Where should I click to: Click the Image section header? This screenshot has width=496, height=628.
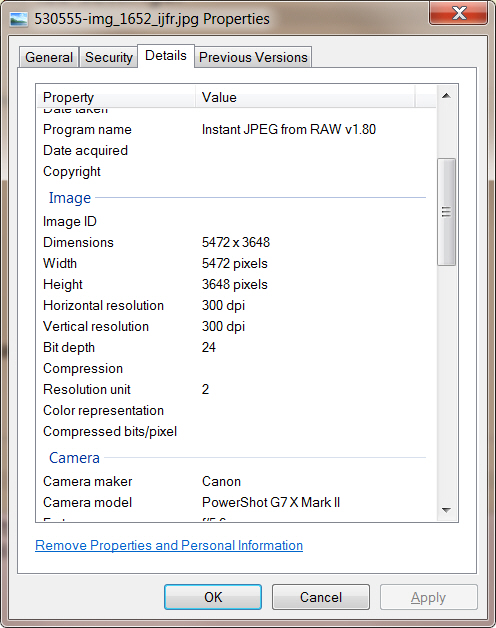click(x=70, y=198)
